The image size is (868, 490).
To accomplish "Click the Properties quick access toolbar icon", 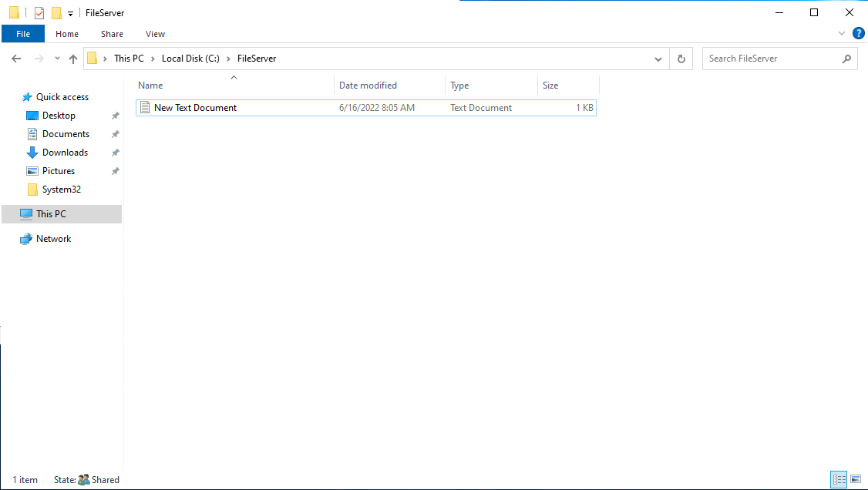I will pyautogui.click(x=39, y=13).
